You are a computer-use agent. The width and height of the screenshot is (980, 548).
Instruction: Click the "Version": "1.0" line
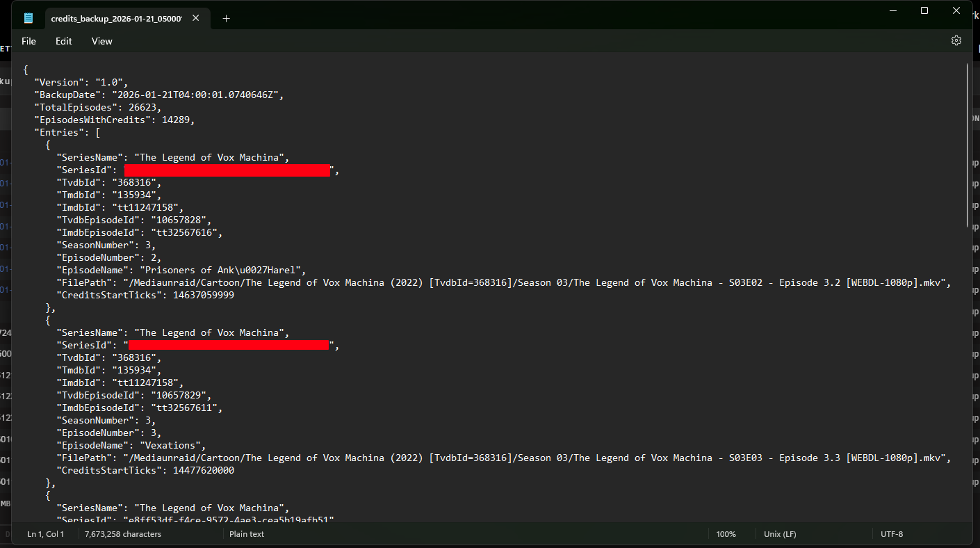(x=81, y=82)
